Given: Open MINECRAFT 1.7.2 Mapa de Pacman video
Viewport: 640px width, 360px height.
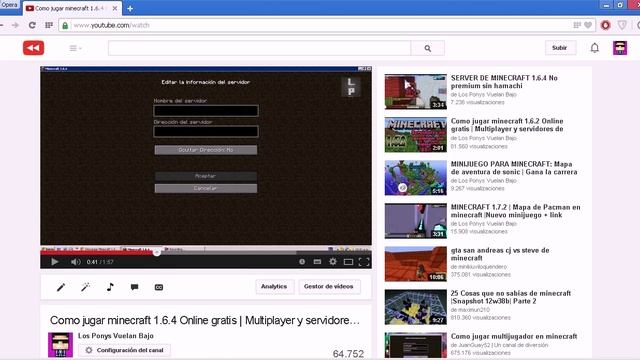Looking at the screenshot, I should pyautogui.click(x=516, y=211).
